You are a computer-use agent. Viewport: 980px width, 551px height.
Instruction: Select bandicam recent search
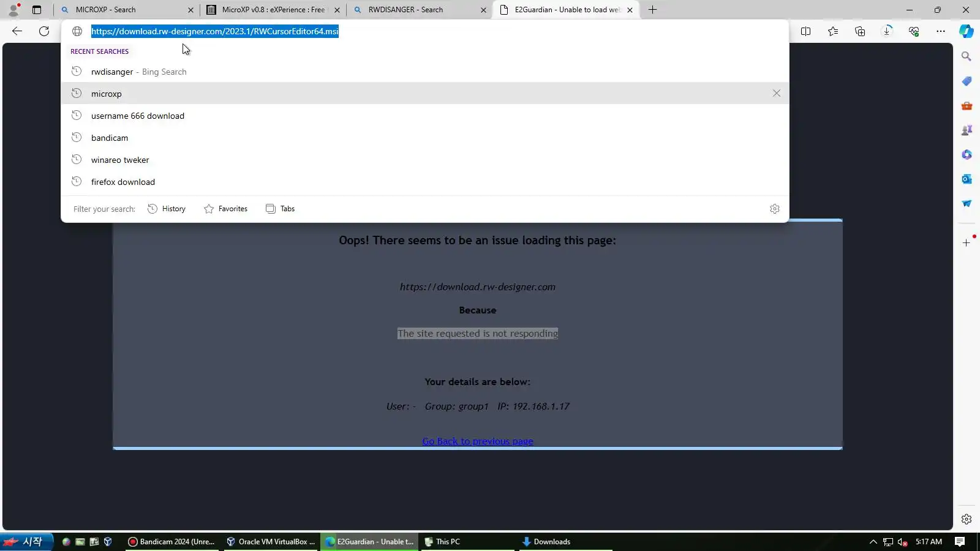coord(425,138)
